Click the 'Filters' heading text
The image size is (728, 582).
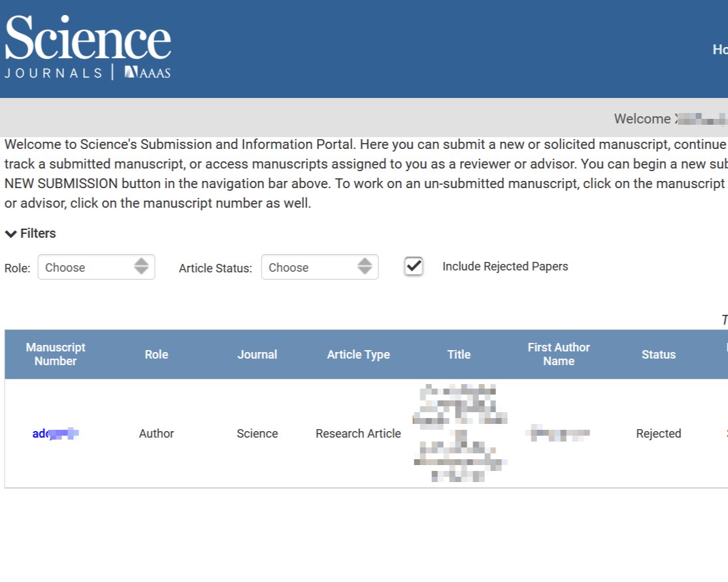(38, 233)
